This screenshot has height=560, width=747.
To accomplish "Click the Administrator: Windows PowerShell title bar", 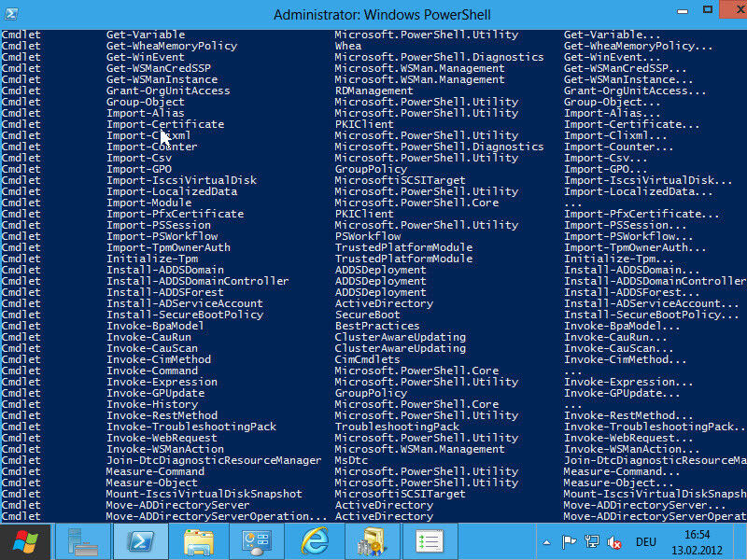I will 373,14.
